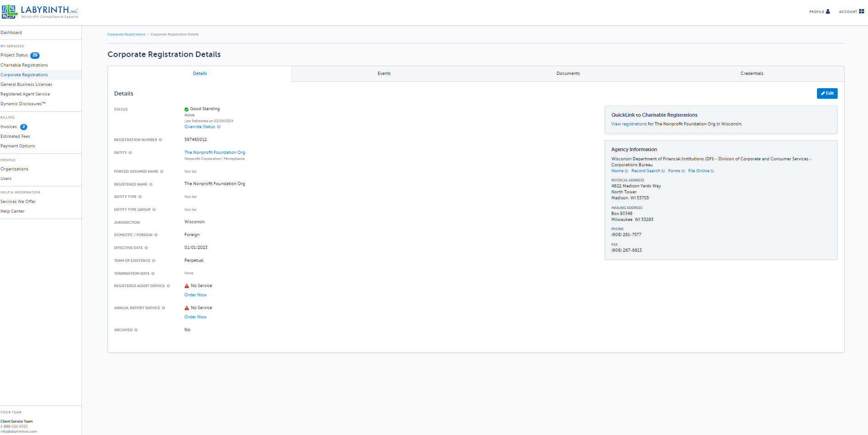Click help icon next to Term of Existence
Viewport: 868px width, 435px height.
click(153, 260)
